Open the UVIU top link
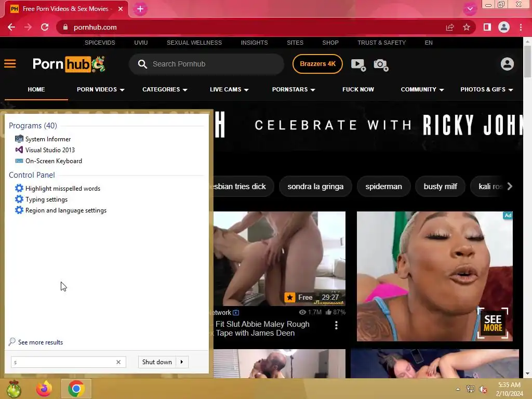This screenshot has height=399, width=532. click(141, 43)
